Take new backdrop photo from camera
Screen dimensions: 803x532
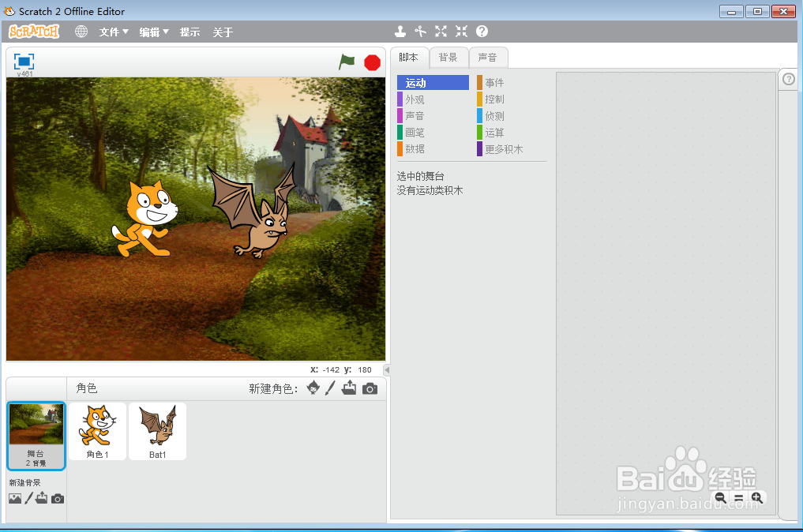coord(58,499)
